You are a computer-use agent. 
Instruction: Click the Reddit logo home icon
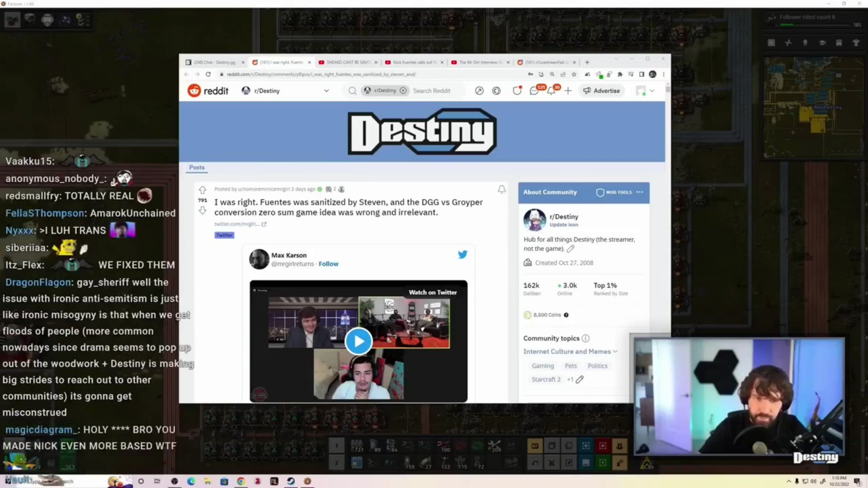pyautogui.click(x=208, y=91)
